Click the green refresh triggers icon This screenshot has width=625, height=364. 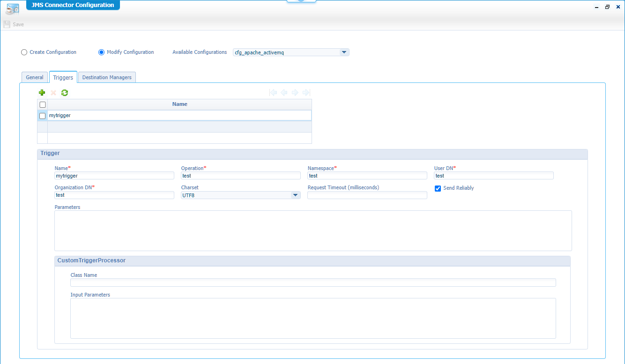[65, 93]
